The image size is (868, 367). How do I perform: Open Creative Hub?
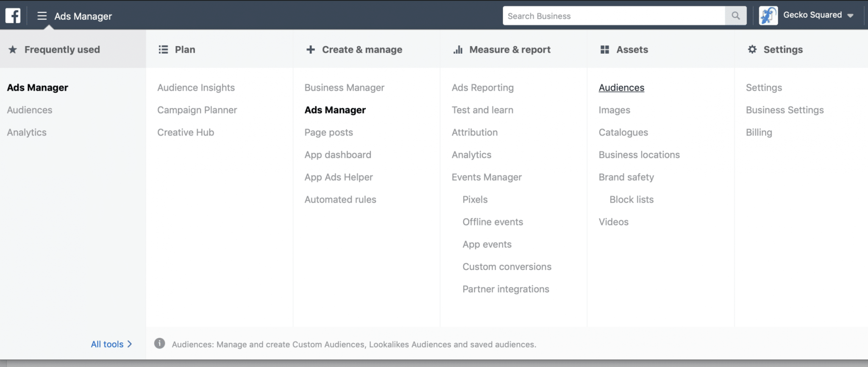pos(186,132)
